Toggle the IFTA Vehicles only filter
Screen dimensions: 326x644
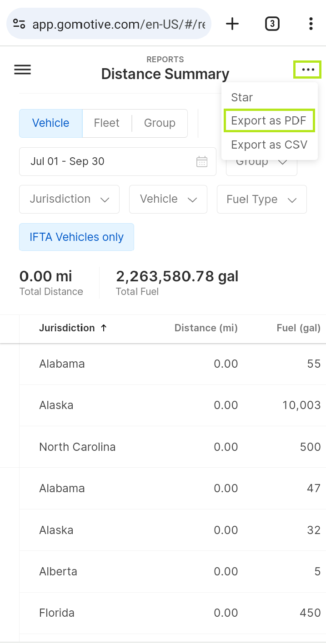pyautogui.click(x=76, y=237)
